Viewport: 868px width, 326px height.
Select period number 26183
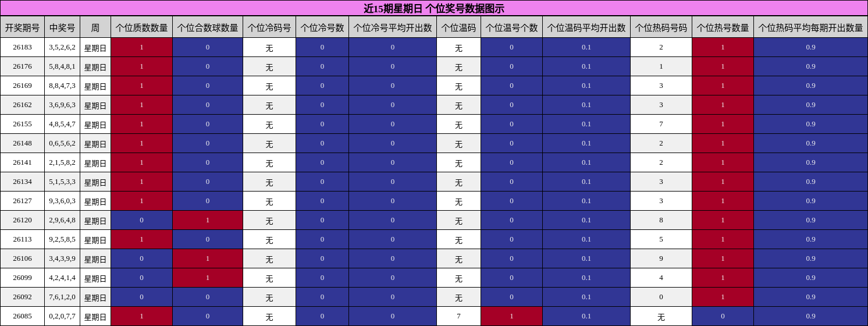tap(22, 47)
